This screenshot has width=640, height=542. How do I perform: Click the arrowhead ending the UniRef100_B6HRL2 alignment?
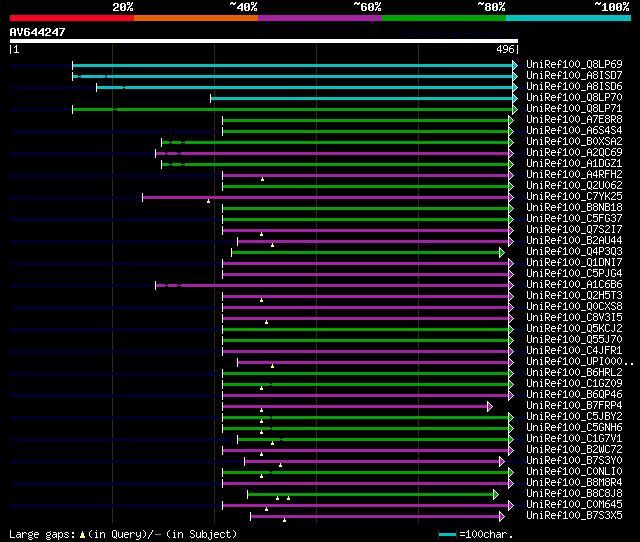click(x=511, y=374)
